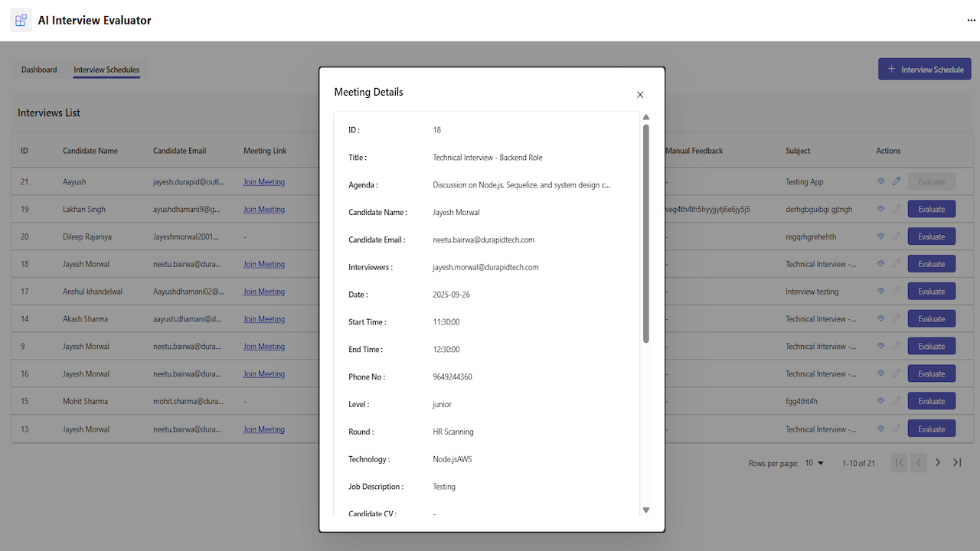Image resolution: width=980 pixels, height=551 pixels.
Task: Click Evaluate for Mohit Sharma
Action: 932,401
